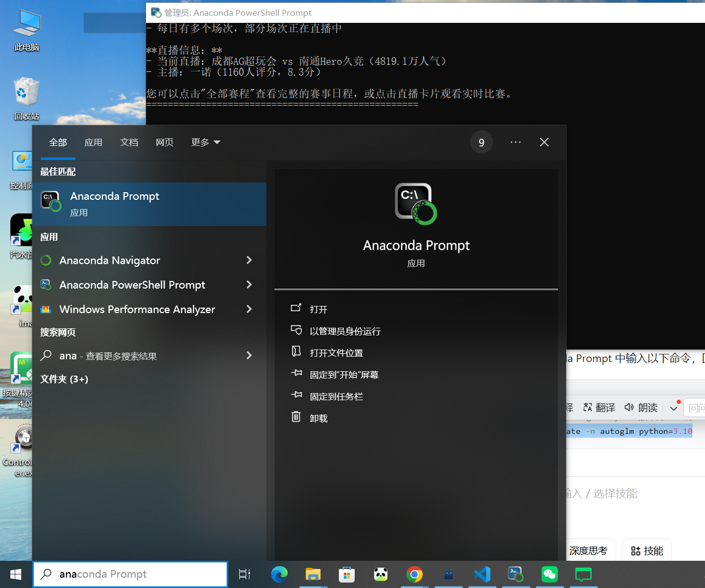Open the dark blue app icon on taskbar

pyautogui.click(x=448, y=574)
